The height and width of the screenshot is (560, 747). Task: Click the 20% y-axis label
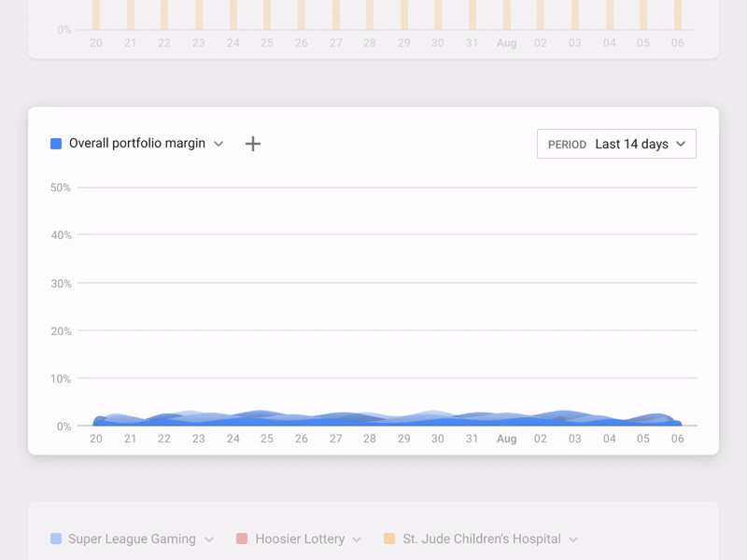tap(61, 331)
